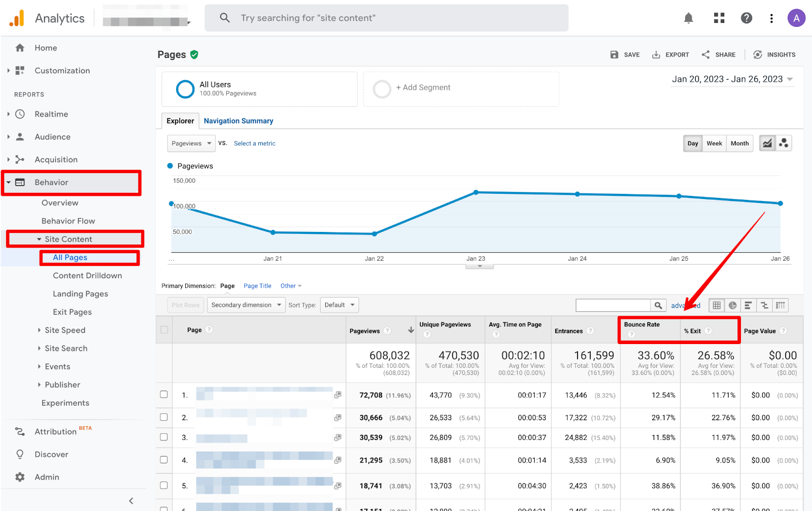Select the Explorer tab
This screenshot has height=511, width=812.
click(x=180, y=121)
